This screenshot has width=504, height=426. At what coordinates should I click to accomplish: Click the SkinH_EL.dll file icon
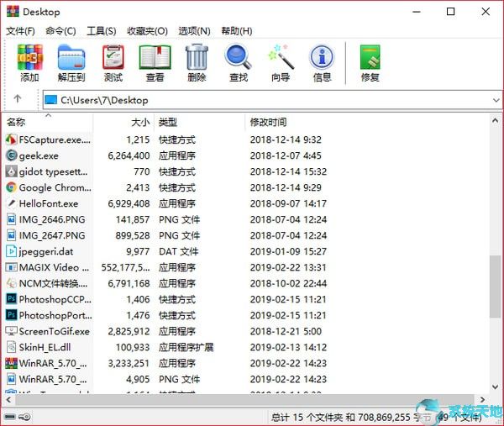(11, 347)
